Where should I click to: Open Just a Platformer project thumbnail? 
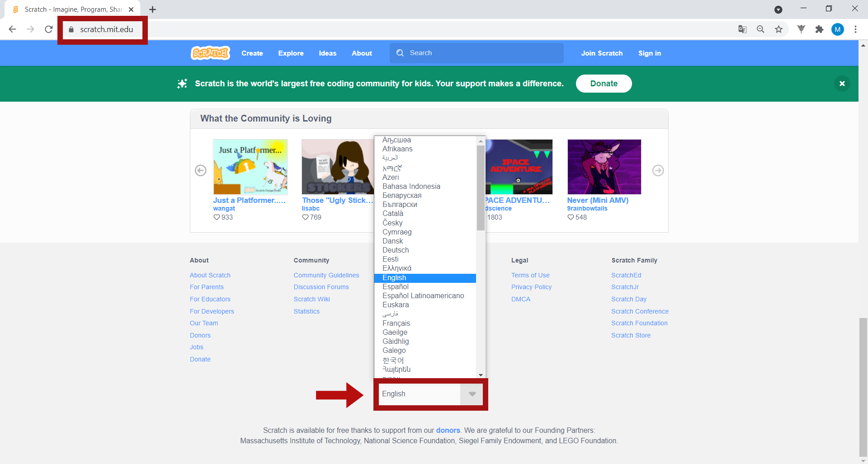pyautogui.click(x=250, y=167)
